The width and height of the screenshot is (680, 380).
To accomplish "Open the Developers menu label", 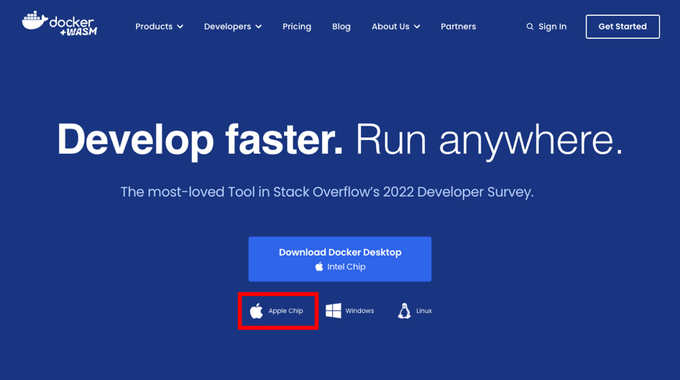I will (x=228, y=26).
